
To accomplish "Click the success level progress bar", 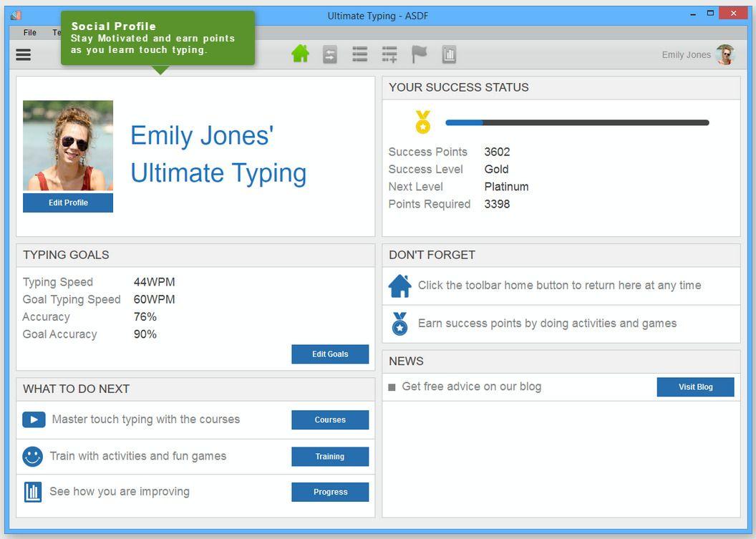I will point(577,122).
